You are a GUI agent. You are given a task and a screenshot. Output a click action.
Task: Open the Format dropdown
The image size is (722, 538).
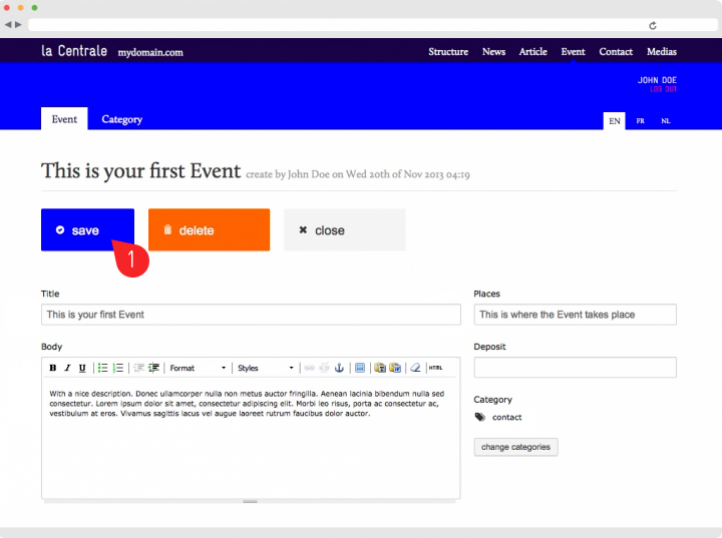click(x=198, y=368)
